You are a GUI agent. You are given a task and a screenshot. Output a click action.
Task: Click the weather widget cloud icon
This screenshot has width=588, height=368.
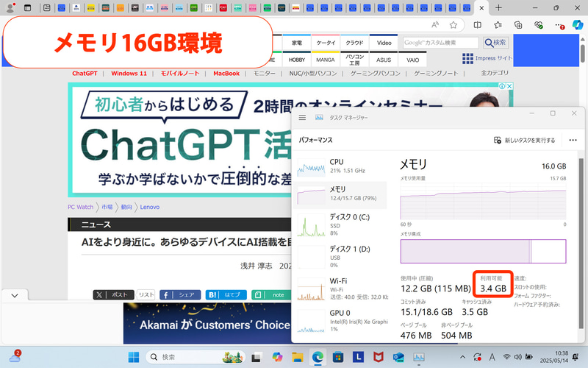(15, 356)
